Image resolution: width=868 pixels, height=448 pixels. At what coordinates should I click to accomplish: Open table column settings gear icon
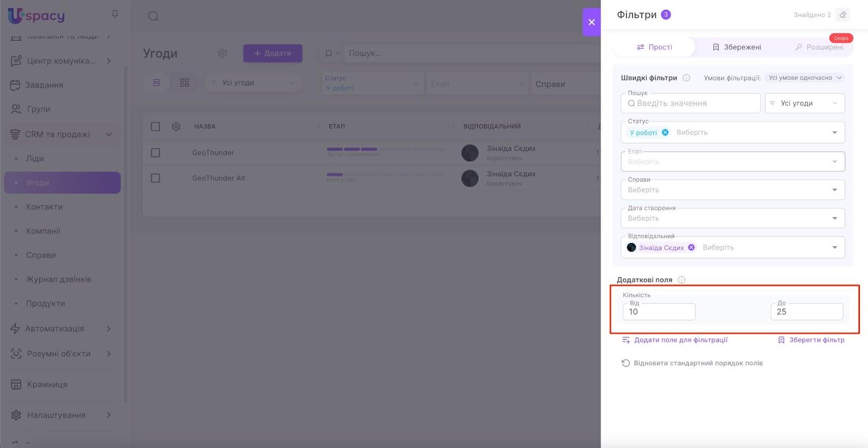point(176,126)
